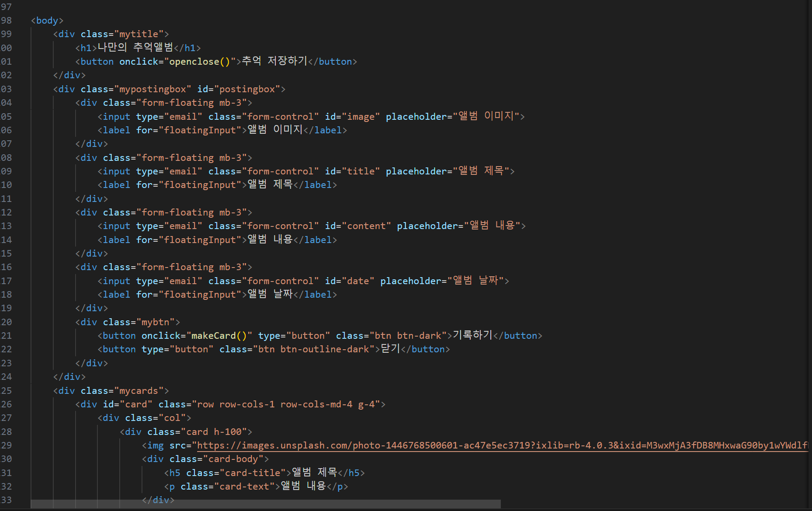Click label text 앨범 제목 on line 10

click(270, 184)
